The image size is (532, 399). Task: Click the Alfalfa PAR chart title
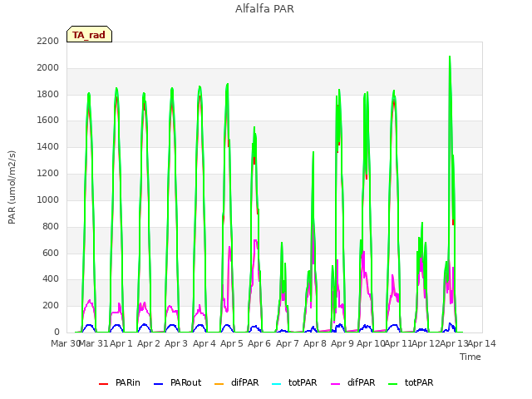click(264, 8)
